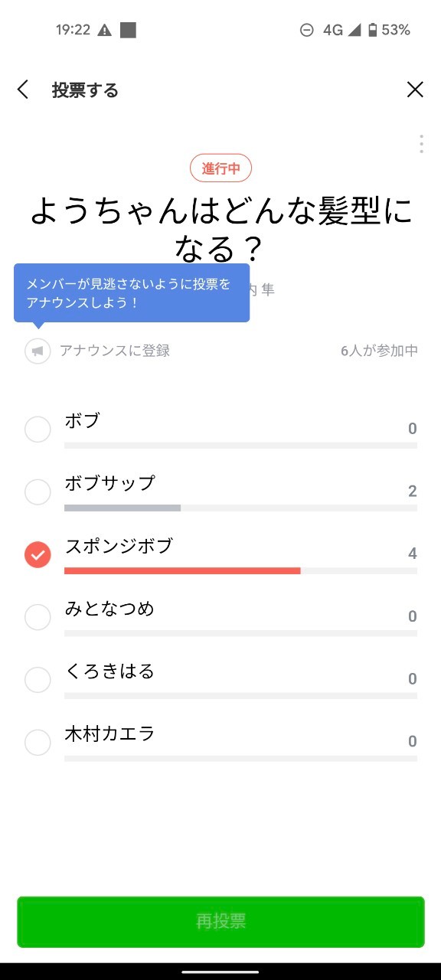
Task: Tap the do-not-disturb status icon
Action: 306,31
